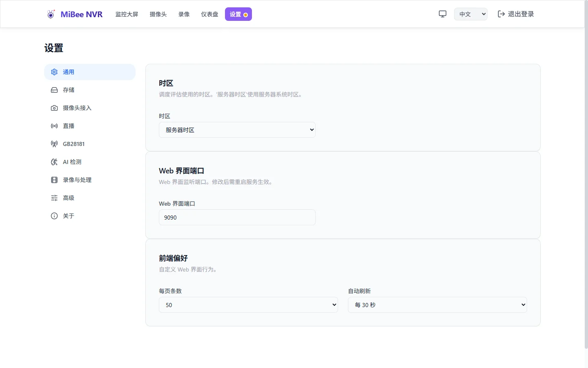Click the broadcast icon beside 直播
588x368 pixels.
(x=54, y=126)
